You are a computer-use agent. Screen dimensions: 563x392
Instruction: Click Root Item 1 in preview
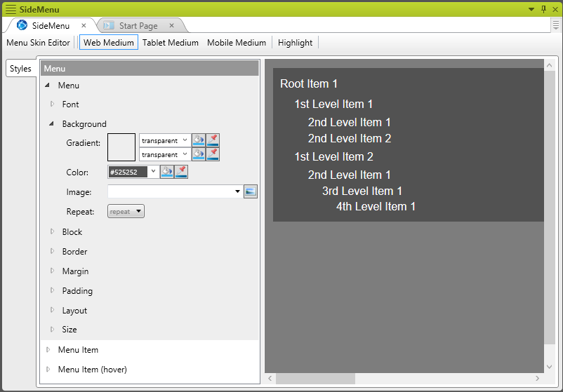309,83
